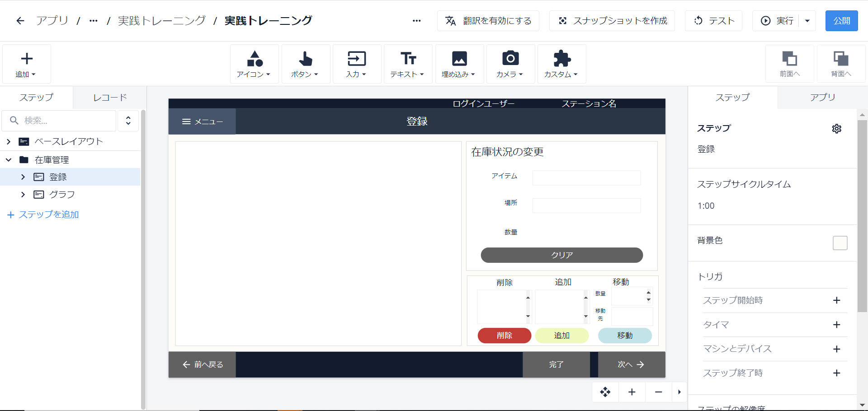The image size is (868, 411).
Task: Click the 前へ戻る button on canvas
Action: (x=202, y=364)
